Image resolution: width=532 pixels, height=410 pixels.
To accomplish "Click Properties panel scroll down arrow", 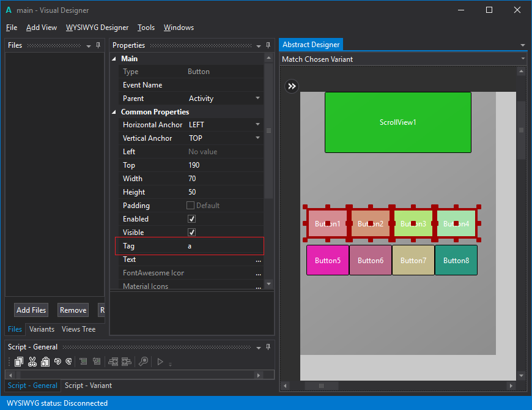I will point(268,284).
